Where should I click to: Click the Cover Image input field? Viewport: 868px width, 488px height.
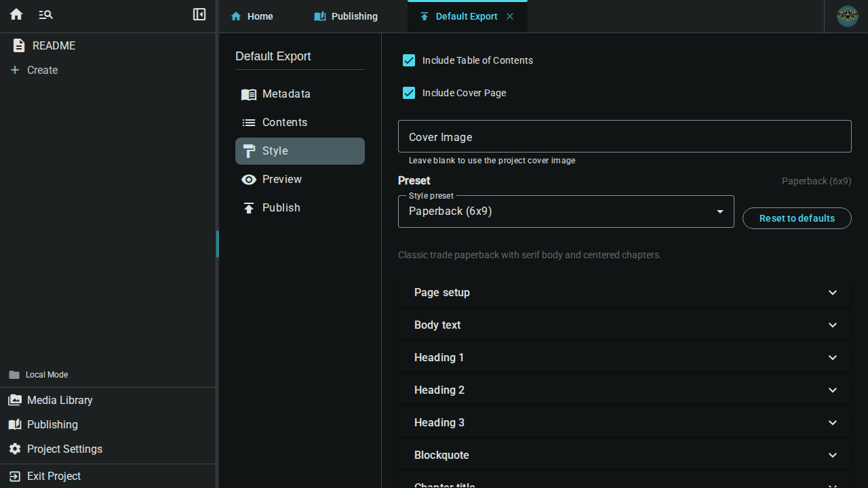625,136
